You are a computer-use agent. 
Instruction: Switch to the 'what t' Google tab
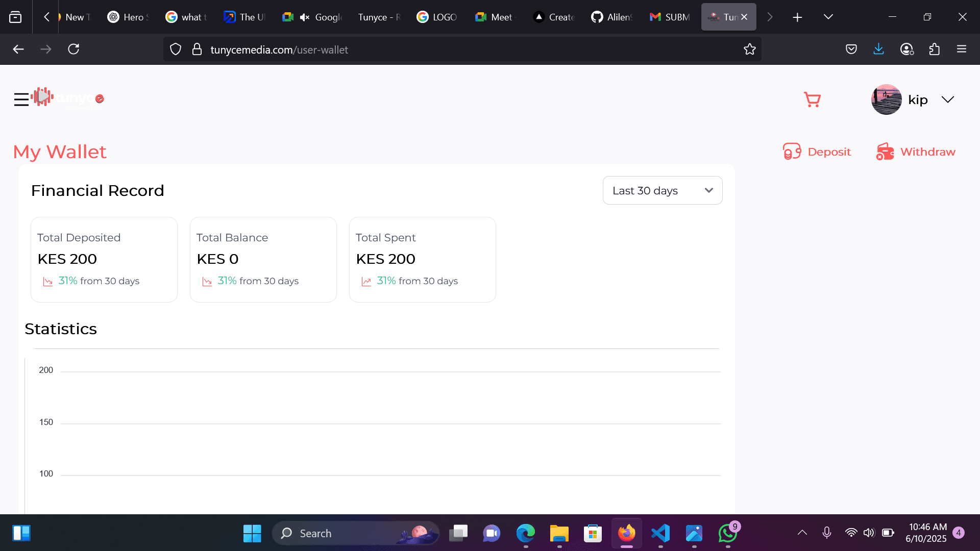(x=186, y=17)
